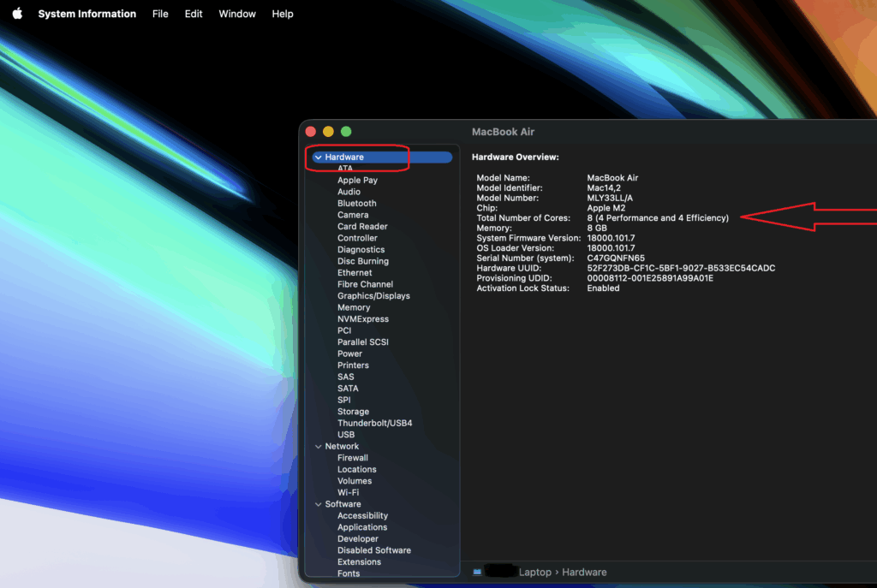The image size is (877, 588).
Task: Select Controller in the sidebar
Action: click(357, 238)
